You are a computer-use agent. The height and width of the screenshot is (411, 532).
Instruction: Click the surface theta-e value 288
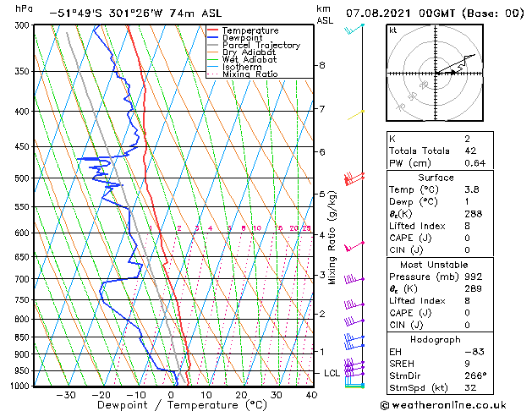(474, 214)
